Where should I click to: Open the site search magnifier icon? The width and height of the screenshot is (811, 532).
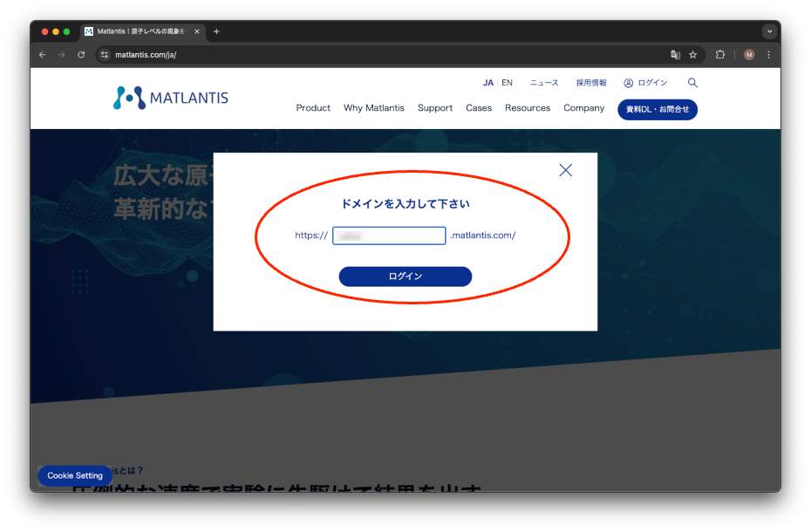pyautogui.click(x=692, y=83)
